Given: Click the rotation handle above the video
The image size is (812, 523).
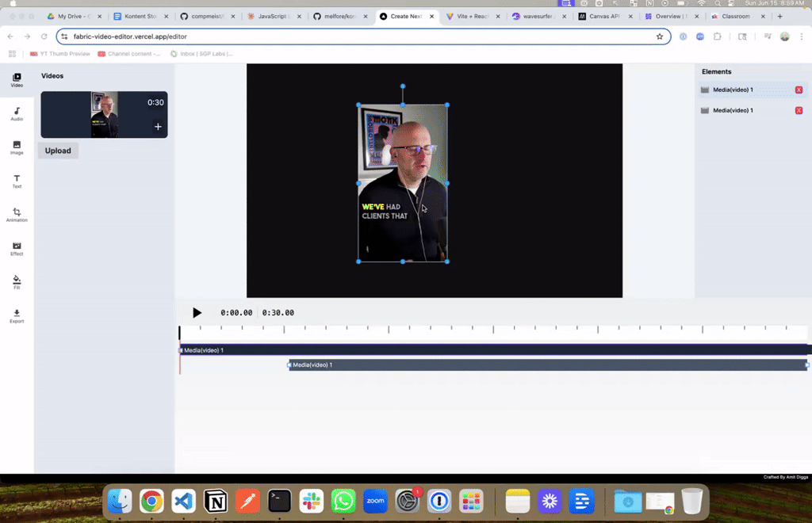Looking at the screenshot, I should [x=403, y=86].
